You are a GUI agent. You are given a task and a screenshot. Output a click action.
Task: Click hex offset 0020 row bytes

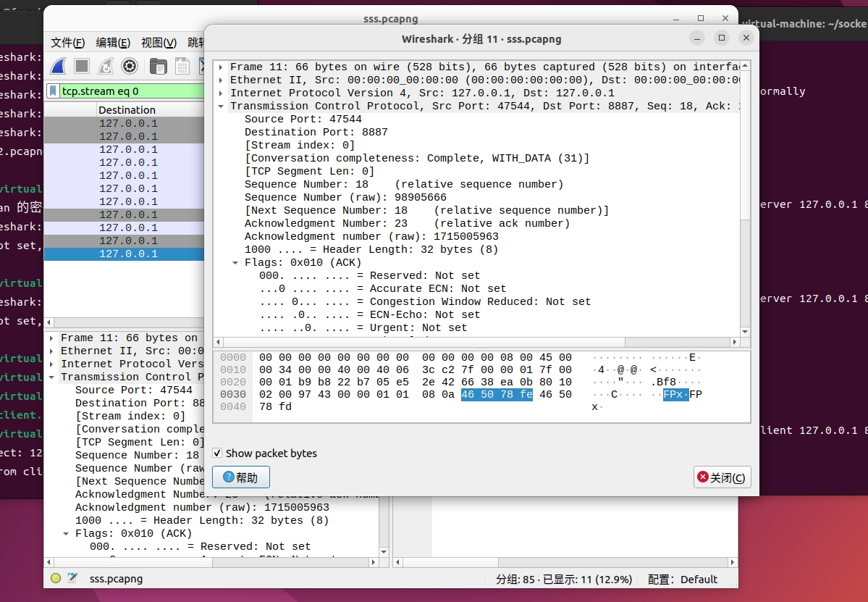click(x=416, y=382)
